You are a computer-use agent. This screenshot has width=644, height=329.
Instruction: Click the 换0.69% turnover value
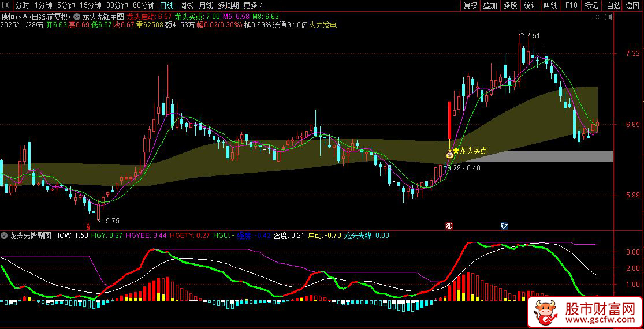click(x=258, y=25)
